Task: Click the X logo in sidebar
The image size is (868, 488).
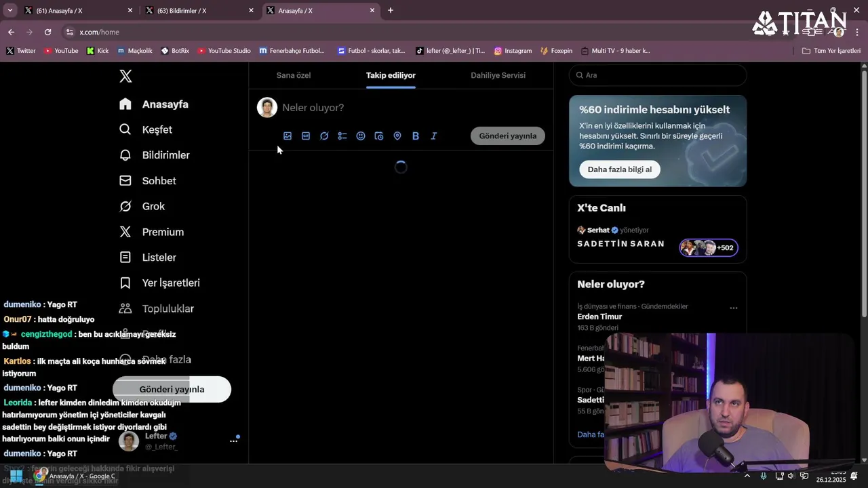Action: click(x=125, y=76)
